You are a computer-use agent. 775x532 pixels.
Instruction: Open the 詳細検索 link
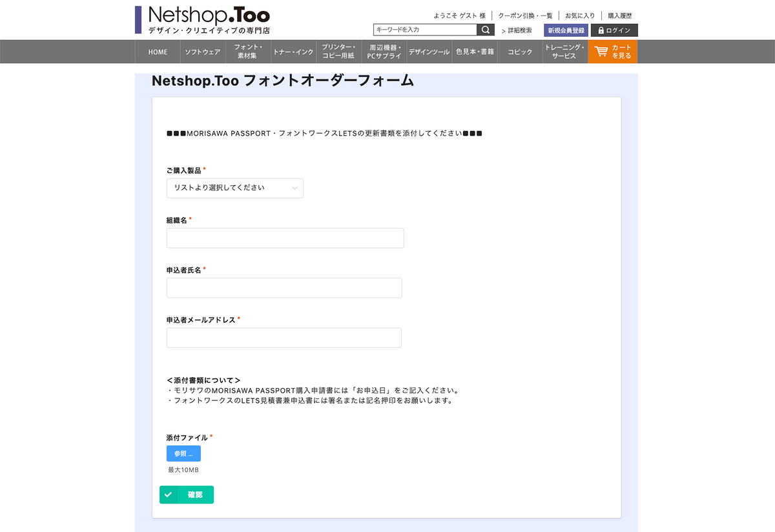pos(517,30)
